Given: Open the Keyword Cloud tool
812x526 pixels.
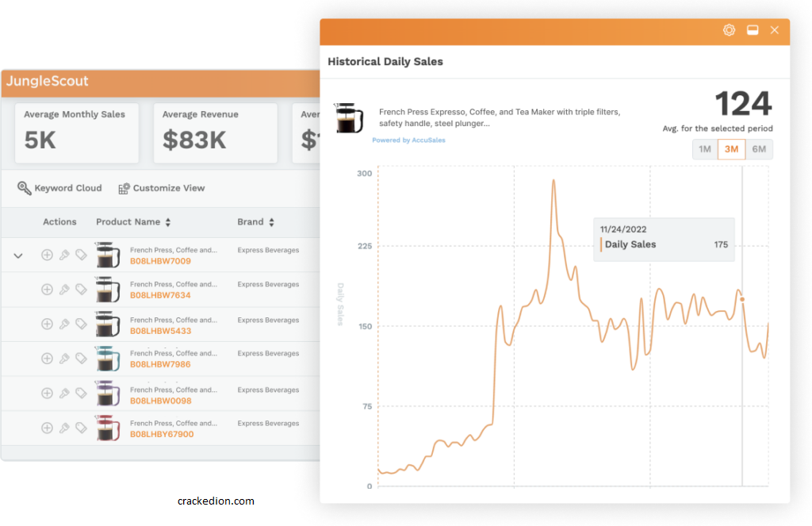Looking at the screenshot, I should [x=59, y=187].
